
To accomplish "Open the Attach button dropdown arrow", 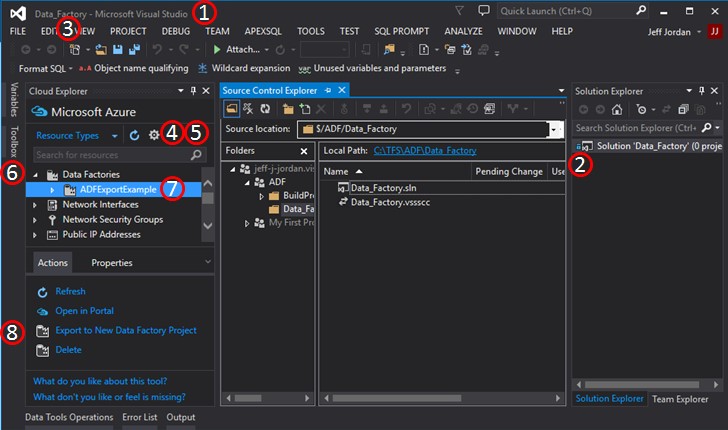I will [x=266, y=50].
